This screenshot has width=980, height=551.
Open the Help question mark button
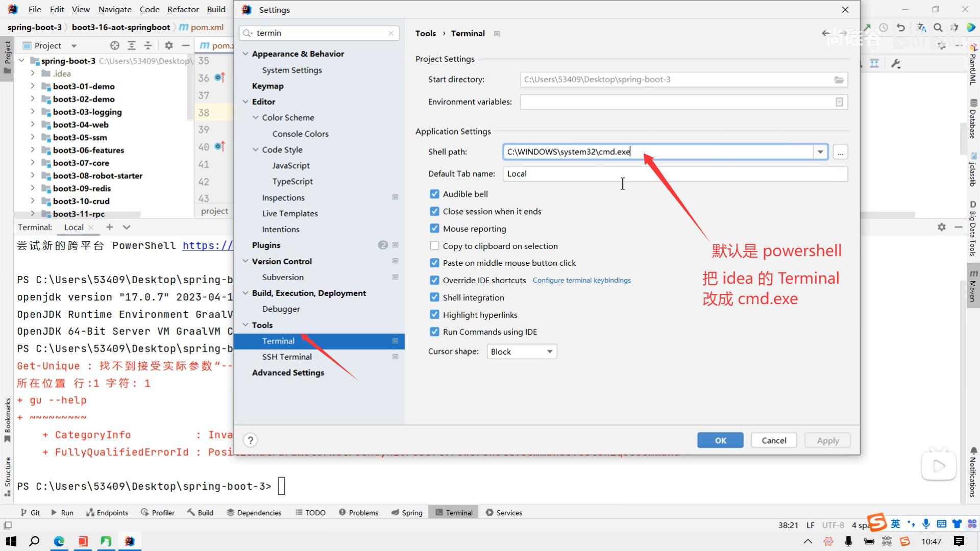tap(250, 440)
